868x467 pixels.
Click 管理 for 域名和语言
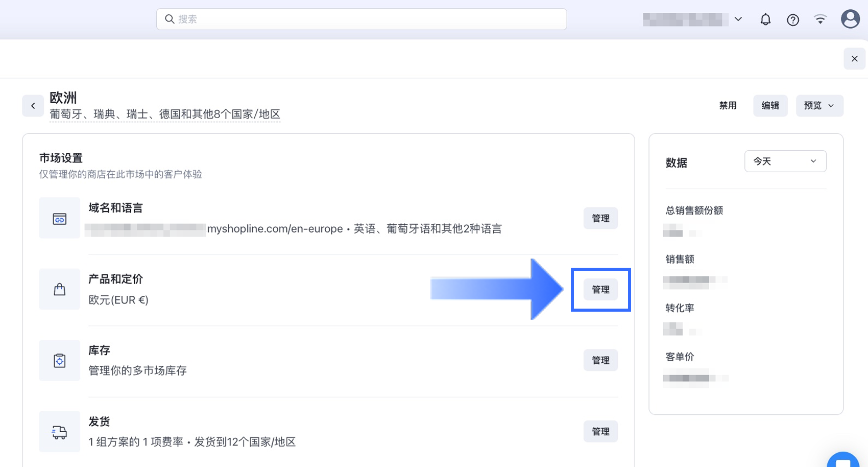tap(600, 218)
